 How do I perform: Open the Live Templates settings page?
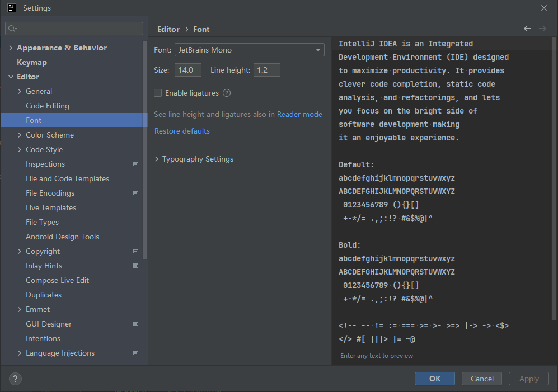[x=51, y=208]
